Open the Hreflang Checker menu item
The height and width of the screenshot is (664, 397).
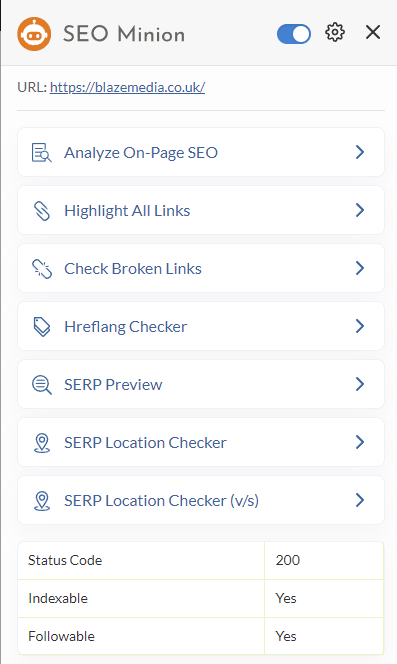click(201, 326)
